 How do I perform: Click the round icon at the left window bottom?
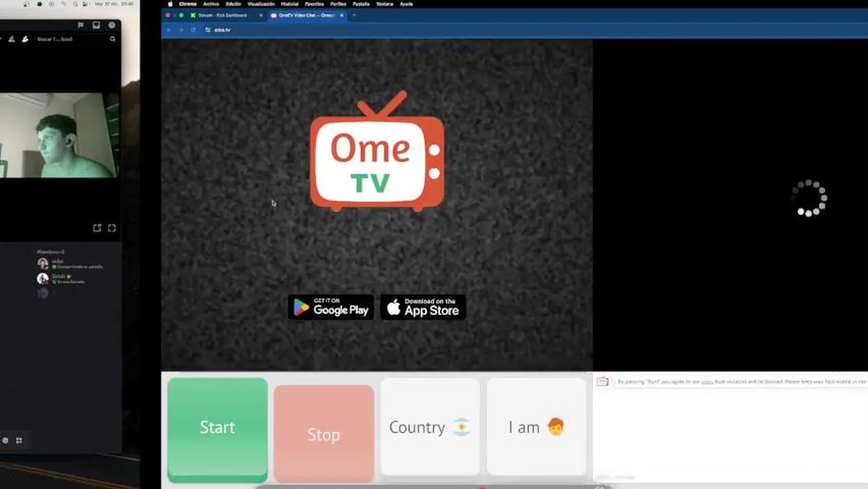click(x=5, y=440)
